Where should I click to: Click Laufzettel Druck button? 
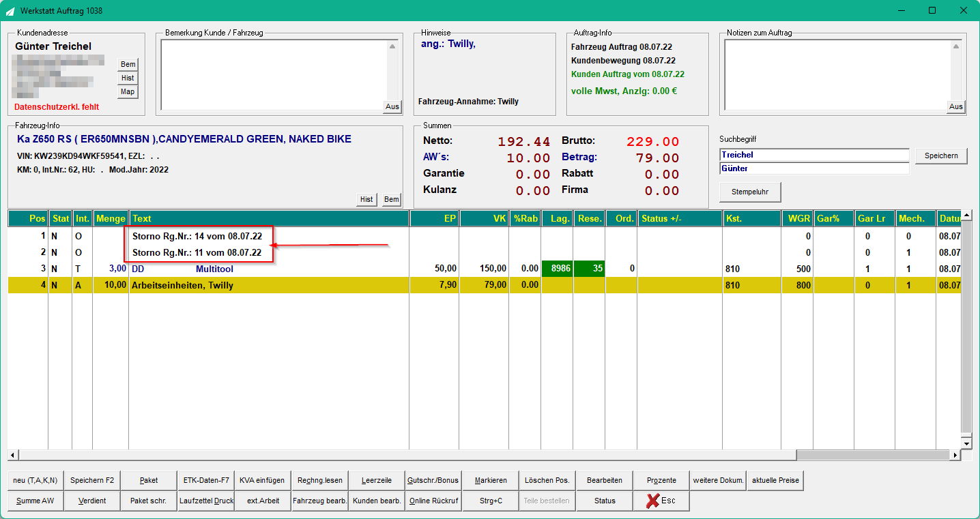pyautogui.click(x=206, y=501)
